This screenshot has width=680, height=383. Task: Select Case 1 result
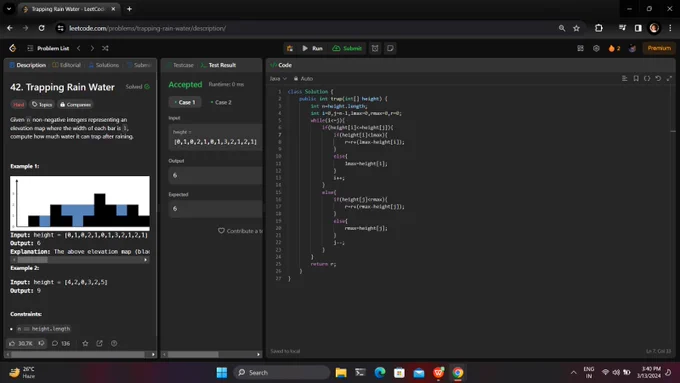[x=185, y=102]
